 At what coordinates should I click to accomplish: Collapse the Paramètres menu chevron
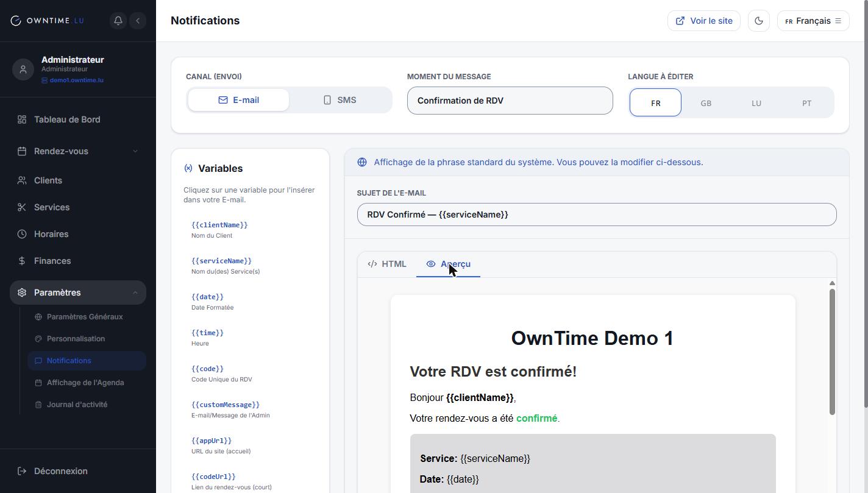[x=135, y=293]
